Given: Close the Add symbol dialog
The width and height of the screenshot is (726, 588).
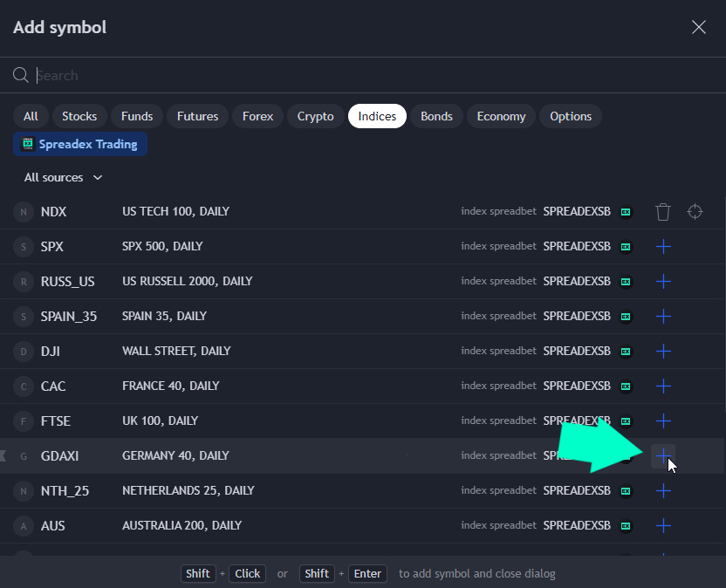Looking at the screenshot, I should click(x=699, y=27).
